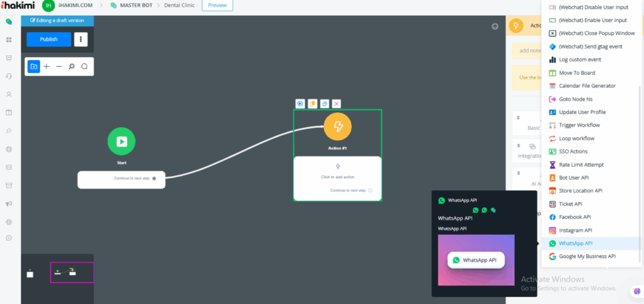Click the auto-arrange magic wand icon
Image resolution: width=644 pixels, height=304 pixels.
[x=72, y=66]
